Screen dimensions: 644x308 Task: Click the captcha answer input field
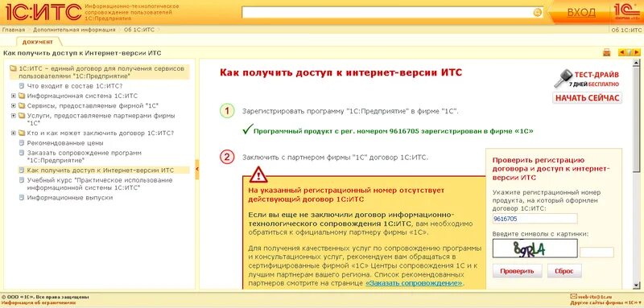click(597, 253)
